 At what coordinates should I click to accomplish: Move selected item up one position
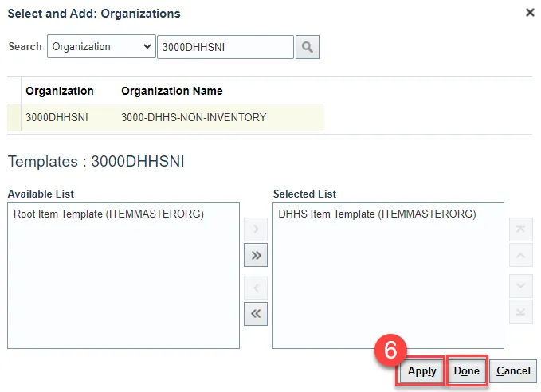tap(520, 256)
